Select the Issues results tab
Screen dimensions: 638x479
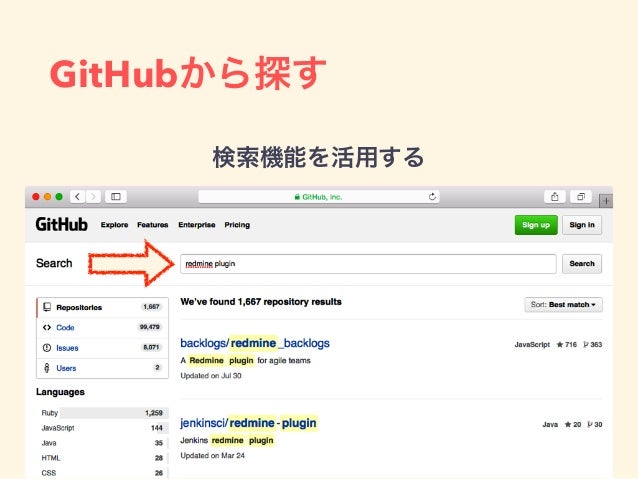coord(103,348)
